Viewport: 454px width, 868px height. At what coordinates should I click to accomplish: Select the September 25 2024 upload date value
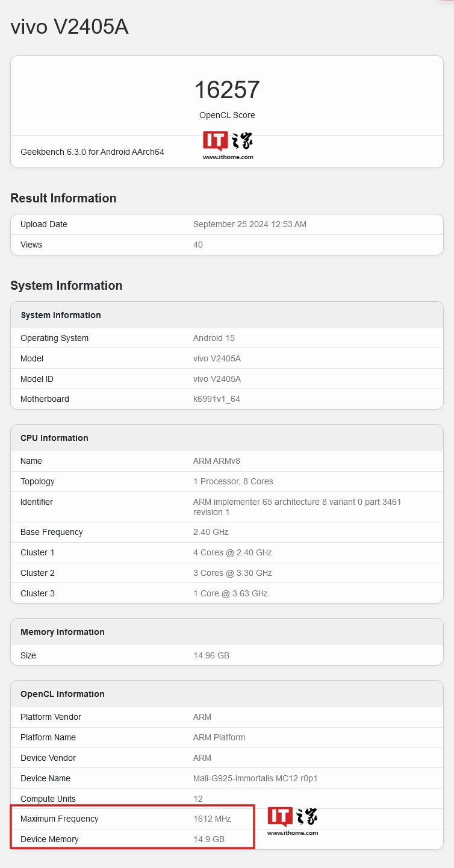(249, 224)
